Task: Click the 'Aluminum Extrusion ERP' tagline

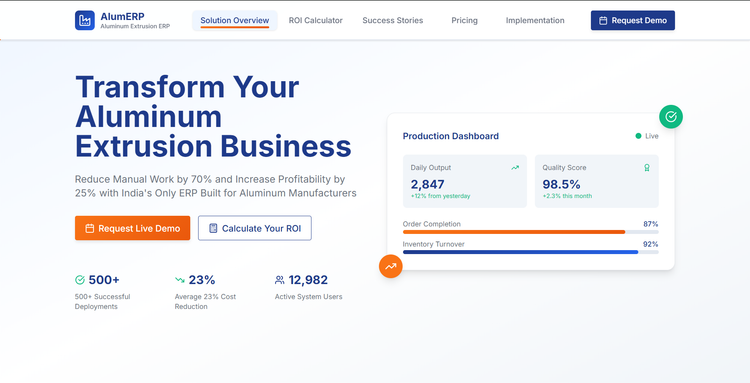Action: (135, 26)
